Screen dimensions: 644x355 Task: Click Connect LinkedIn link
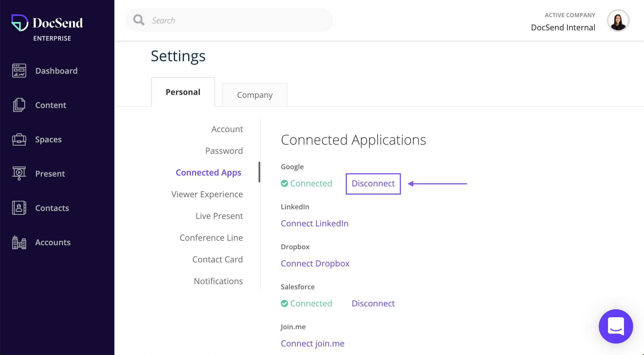pos(315,224)
